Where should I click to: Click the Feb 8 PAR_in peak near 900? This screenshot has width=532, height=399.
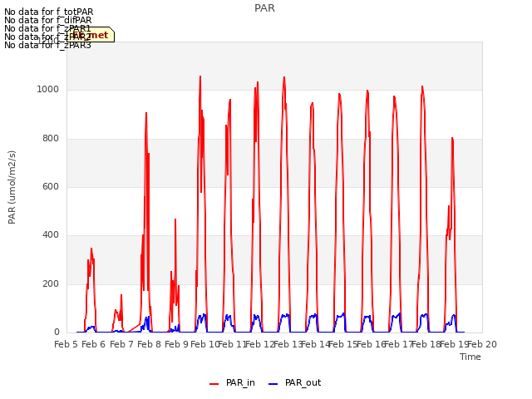coord(146,113)
